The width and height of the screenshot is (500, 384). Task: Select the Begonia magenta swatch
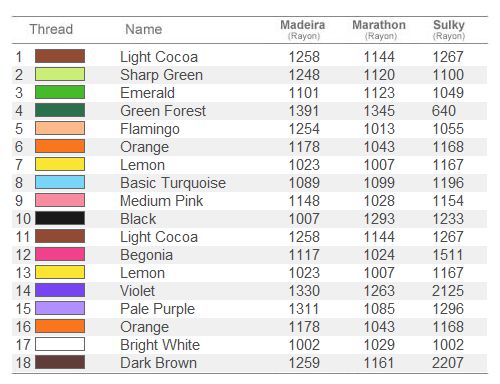click(60, 254)
